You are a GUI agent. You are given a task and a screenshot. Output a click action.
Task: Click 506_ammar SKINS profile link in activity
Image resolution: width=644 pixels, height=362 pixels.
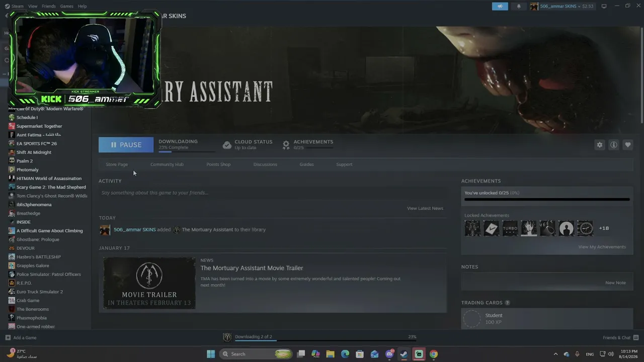pos(134,229)
